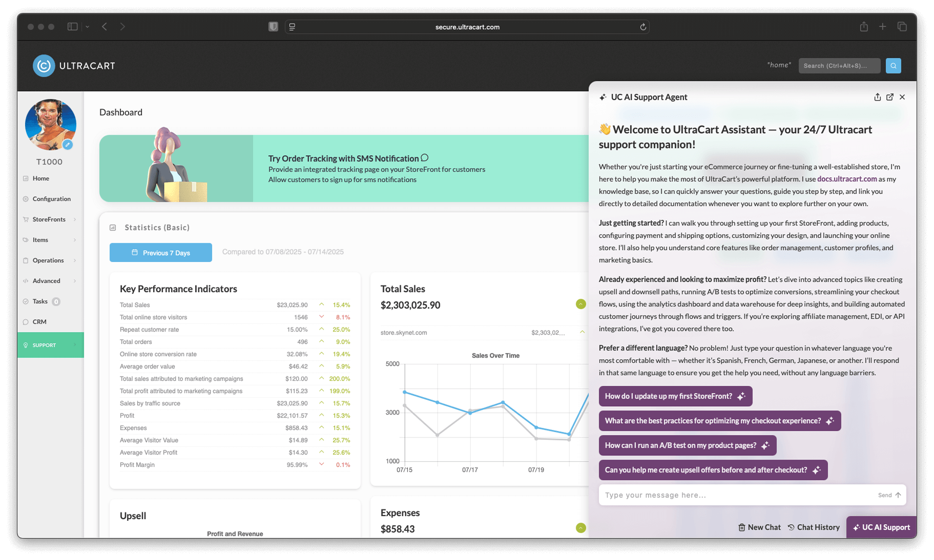Screen dimensions: 934x560
Task: Click the UC AI Support button
Action: click(881, 527)
